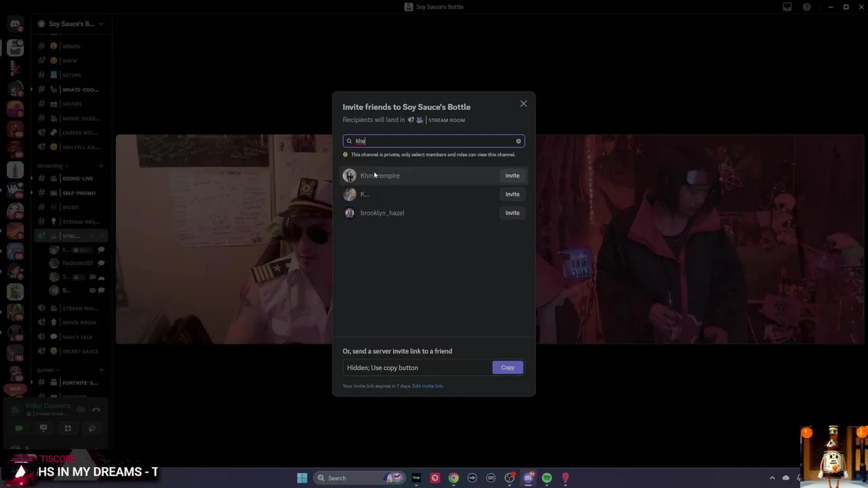The image size is (868, 488).
Task: Open the SELF-PROMO text channel
Action: tap(71, 192)
